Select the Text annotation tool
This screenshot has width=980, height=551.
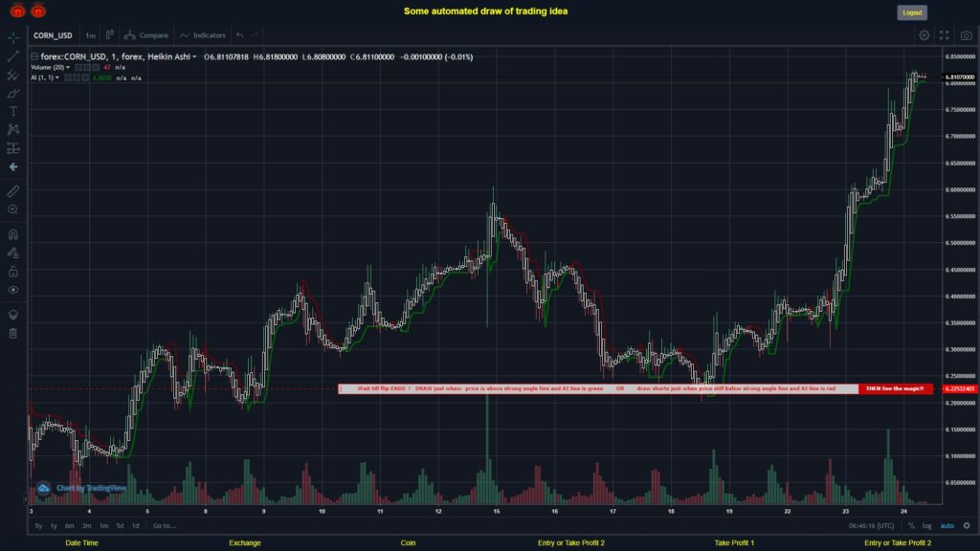[x=13, y=111]
